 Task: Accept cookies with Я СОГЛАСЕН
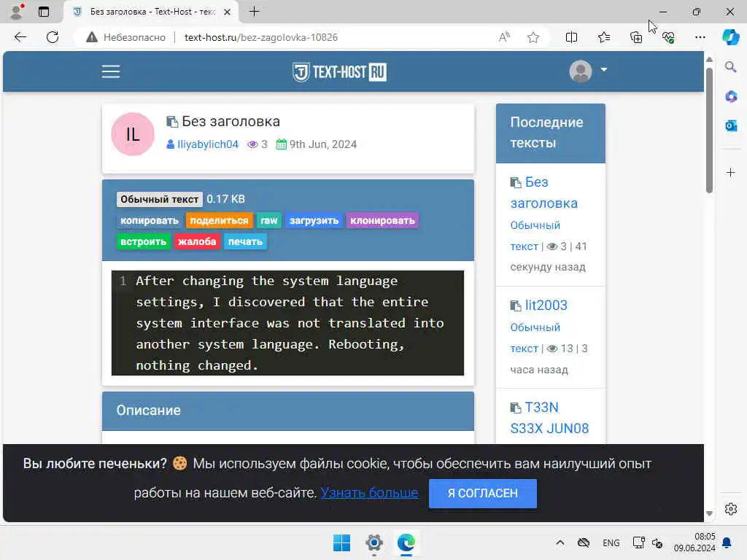click(x=483, y=494)
